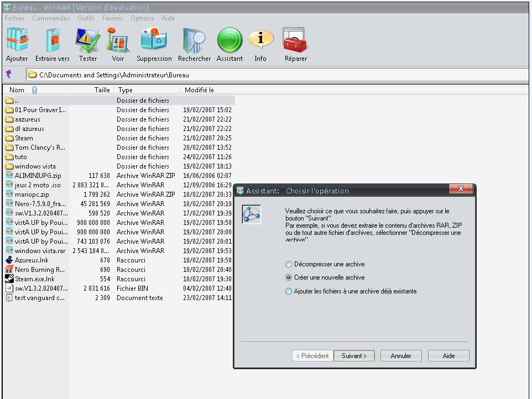Open the Aide menu

point(168,18)
